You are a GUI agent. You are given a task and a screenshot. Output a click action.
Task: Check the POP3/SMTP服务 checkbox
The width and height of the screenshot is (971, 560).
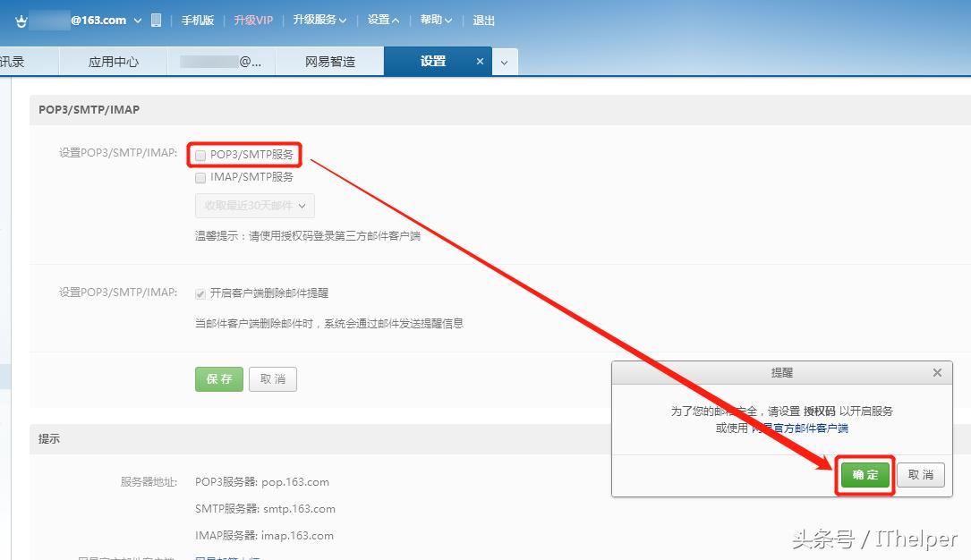pos(200,155)
